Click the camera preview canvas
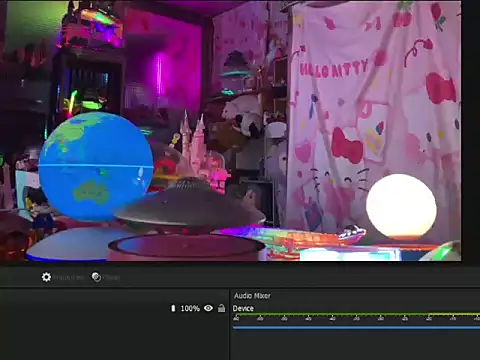 click(x=231, y=131)
